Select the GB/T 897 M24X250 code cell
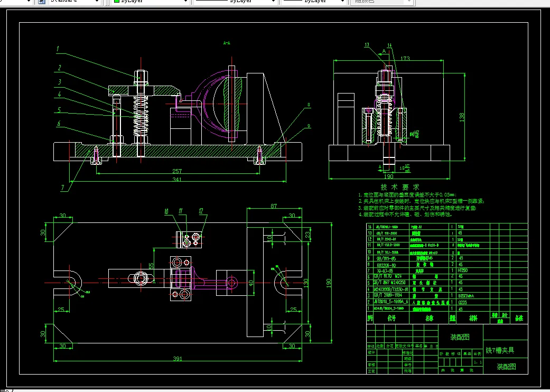The image size is (550, 392). tap(389, 283)
